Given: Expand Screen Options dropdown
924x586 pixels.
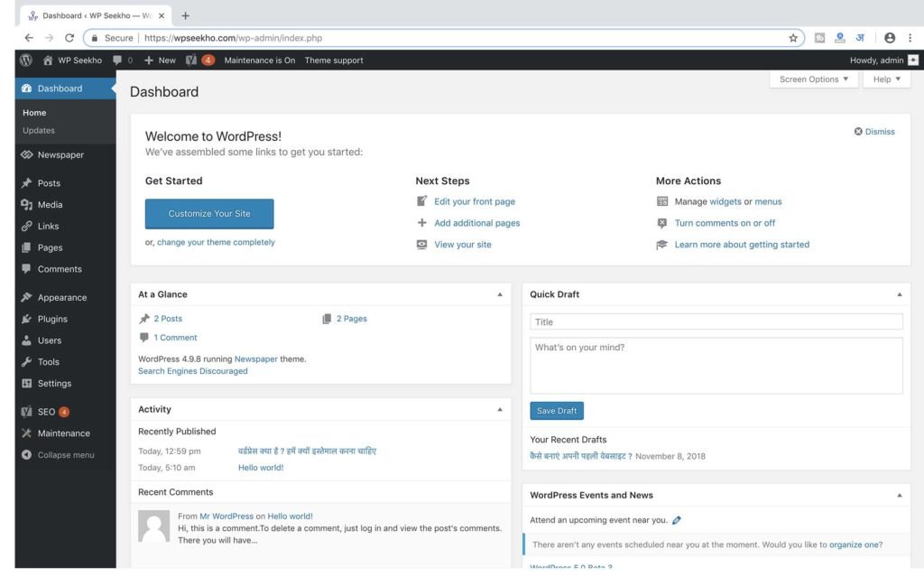Looking at the screenshot, I should click(813, 79).
